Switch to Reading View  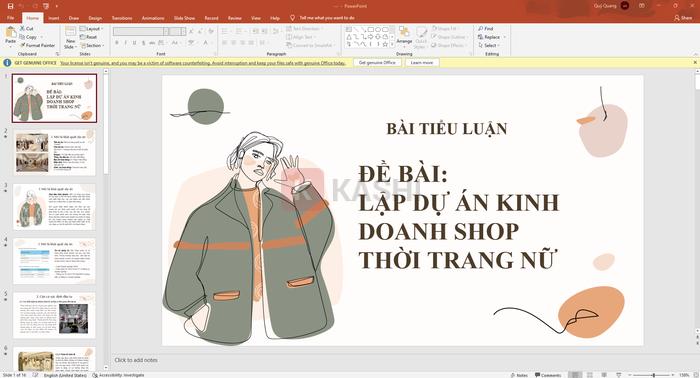click(x=604, y=375)
